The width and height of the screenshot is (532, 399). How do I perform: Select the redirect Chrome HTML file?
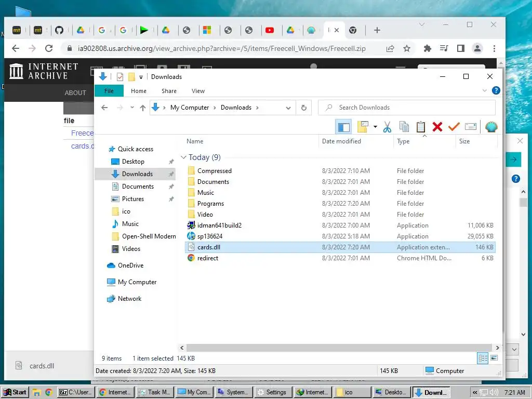point(208,258)
